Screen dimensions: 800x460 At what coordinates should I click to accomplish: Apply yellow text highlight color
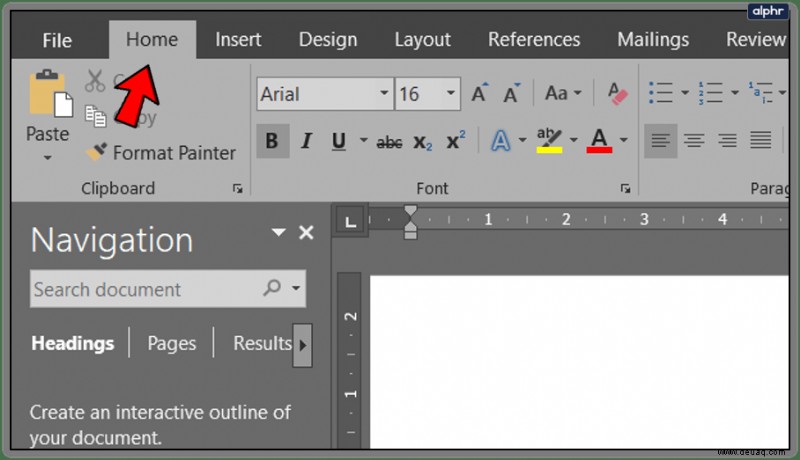click(549, 140)
